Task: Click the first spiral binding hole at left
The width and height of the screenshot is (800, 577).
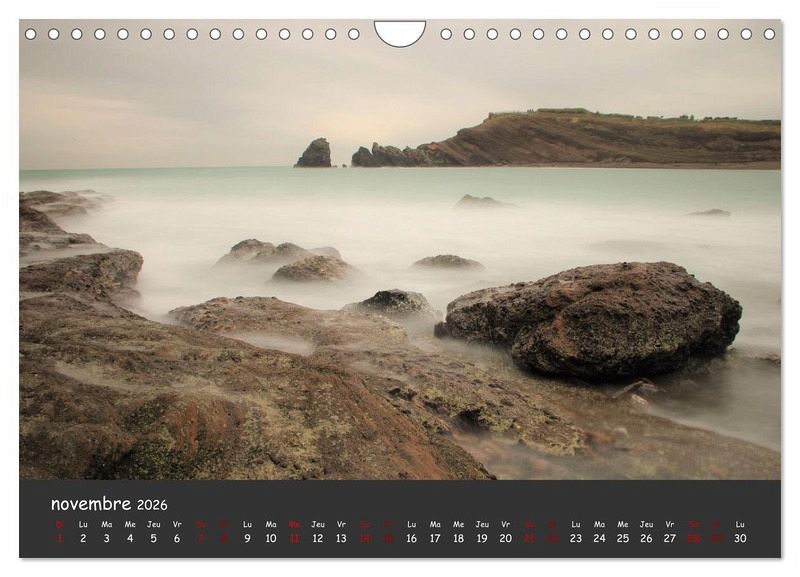Action: [30, 34]
